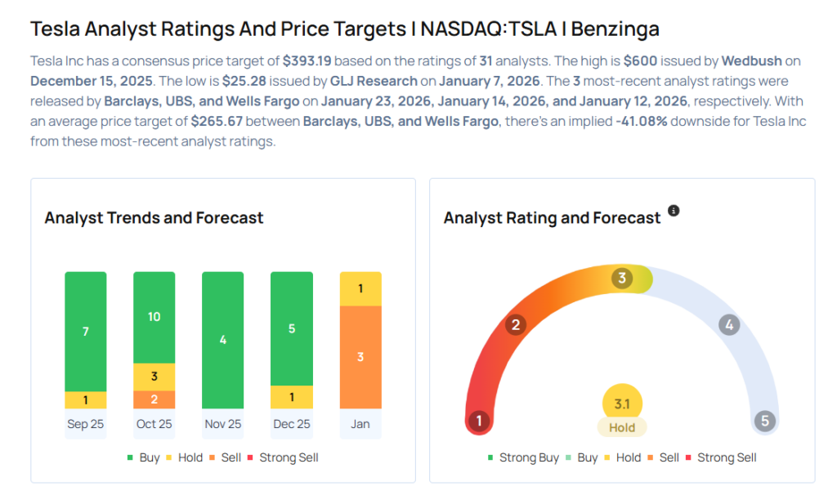The height and width of the screenshot is (504, 837).
Task: Click the Wedbush analyst name in summary
Action: coord(752,61)
